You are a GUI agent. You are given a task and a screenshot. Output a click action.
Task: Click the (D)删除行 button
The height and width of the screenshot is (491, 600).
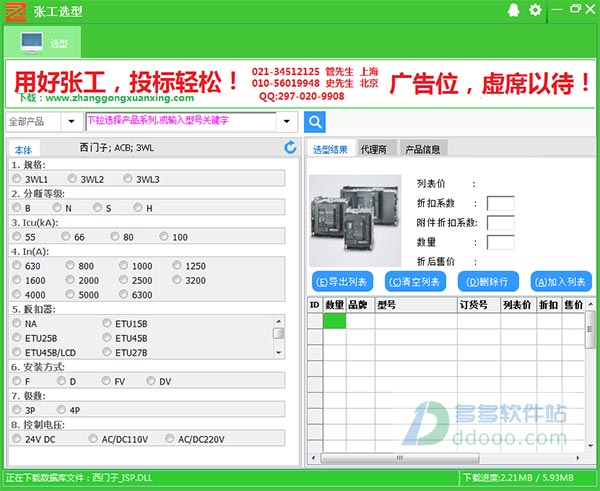pyautogui.click(x=488, y=282)
